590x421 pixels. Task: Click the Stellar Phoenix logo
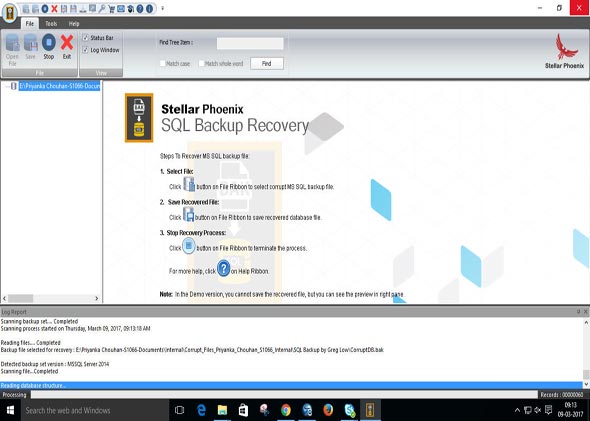click(x=564, y=52)
